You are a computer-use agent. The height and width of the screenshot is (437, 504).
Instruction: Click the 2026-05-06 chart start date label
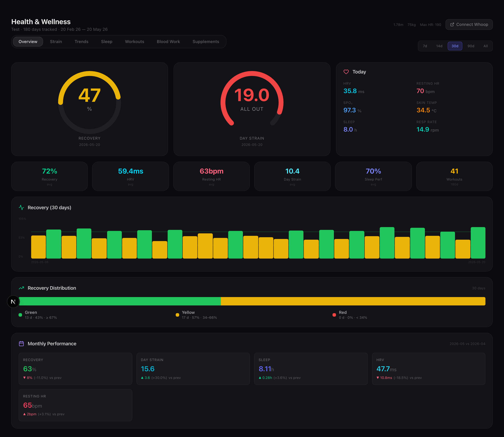coord(40,262)
